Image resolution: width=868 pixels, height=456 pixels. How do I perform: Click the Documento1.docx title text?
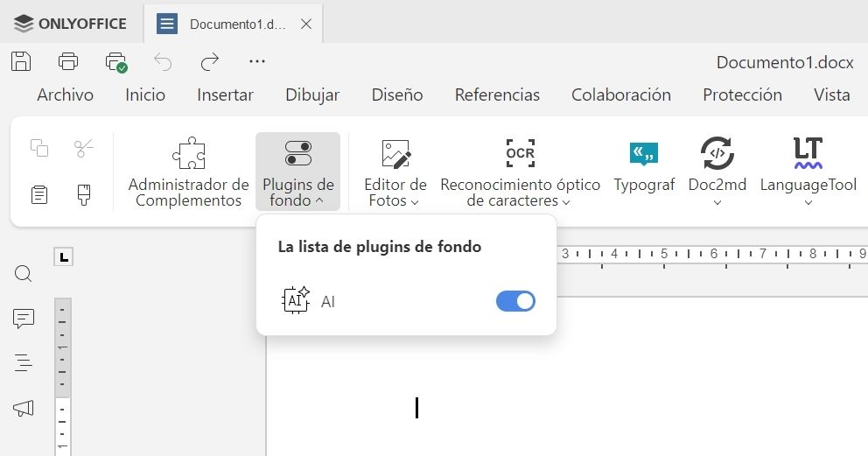pos(785,62)
